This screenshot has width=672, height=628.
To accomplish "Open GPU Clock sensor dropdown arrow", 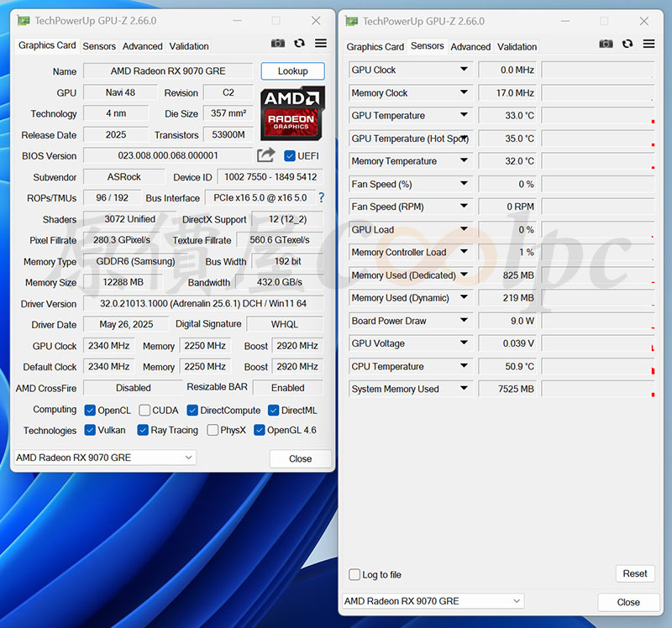I will pyautogui.click(x=464, y=69).
